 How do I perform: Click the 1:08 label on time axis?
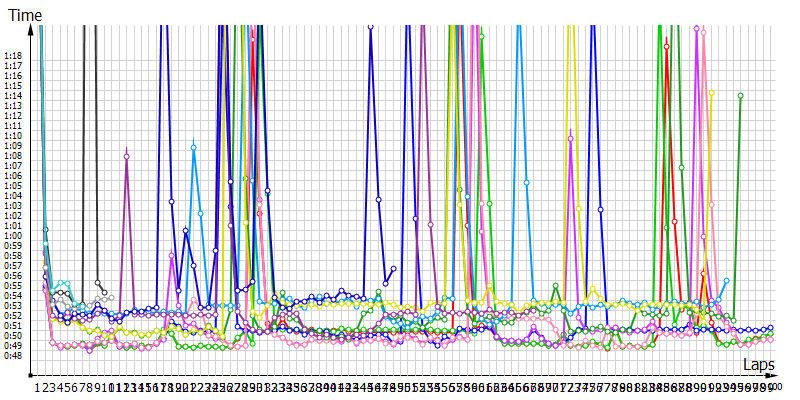click(x=13, y=156)
